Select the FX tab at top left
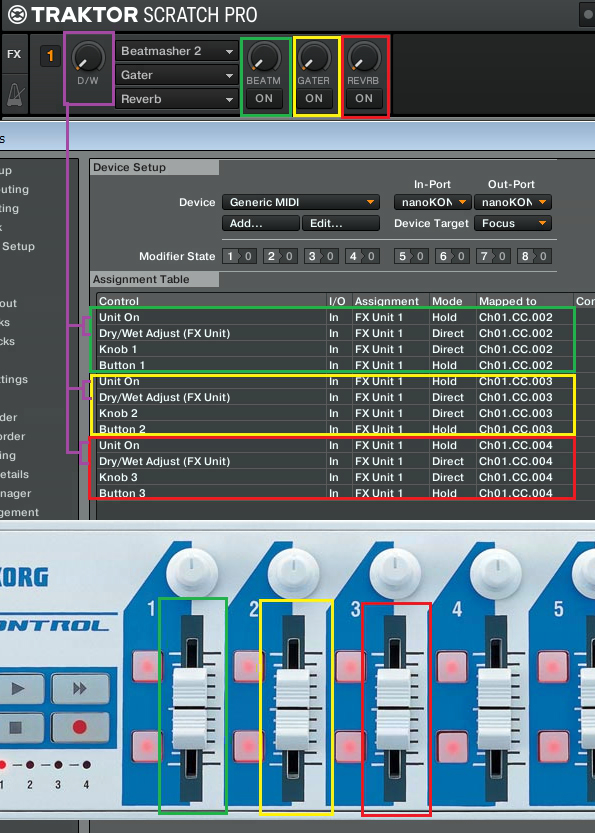 14,55
